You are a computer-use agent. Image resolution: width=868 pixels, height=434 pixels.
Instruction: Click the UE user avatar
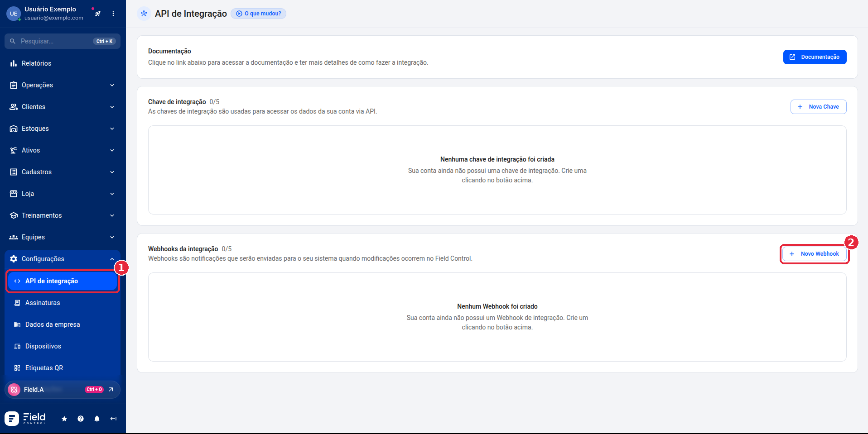coord(14,14)
